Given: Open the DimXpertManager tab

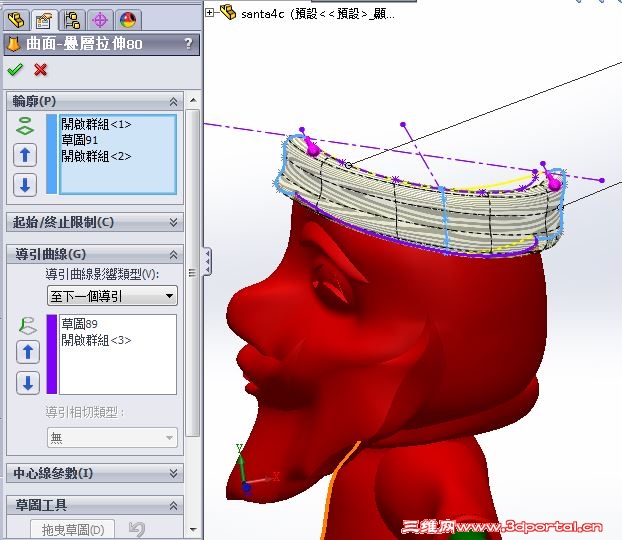Looking at the screenshot, I should [100, 20].
